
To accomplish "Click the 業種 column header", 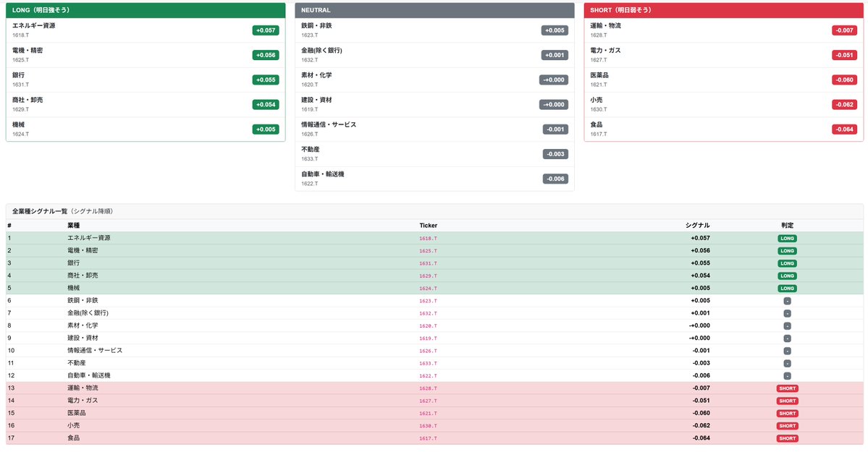I will [x=74, y=226].
